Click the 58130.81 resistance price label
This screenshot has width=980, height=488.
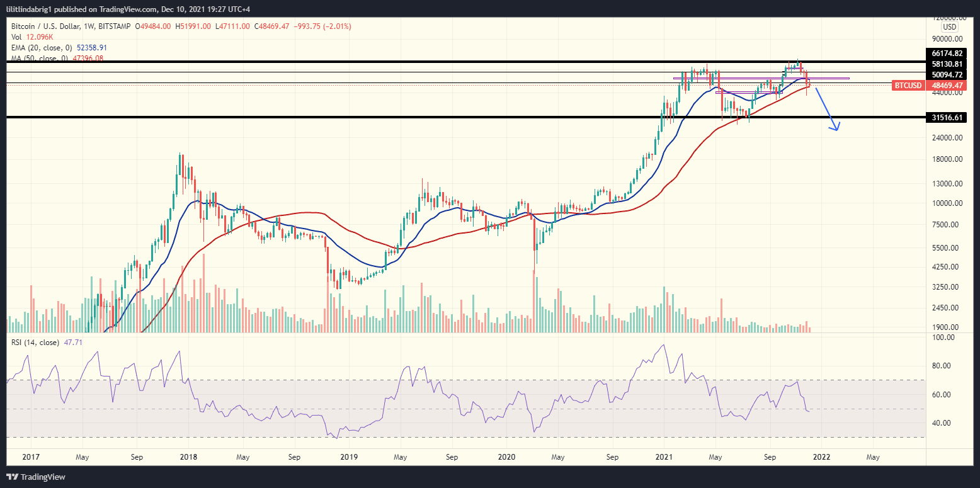point(945,64)
